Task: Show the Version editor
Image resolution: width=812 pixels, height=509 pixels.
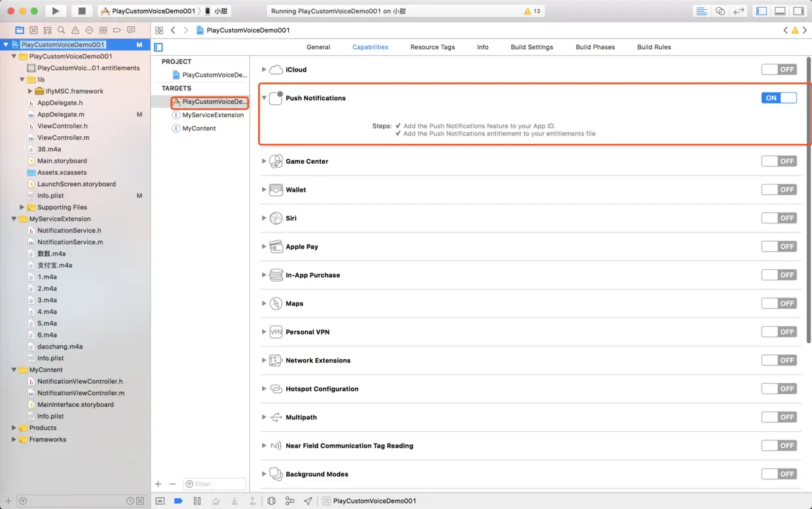Action: [739, 11]
